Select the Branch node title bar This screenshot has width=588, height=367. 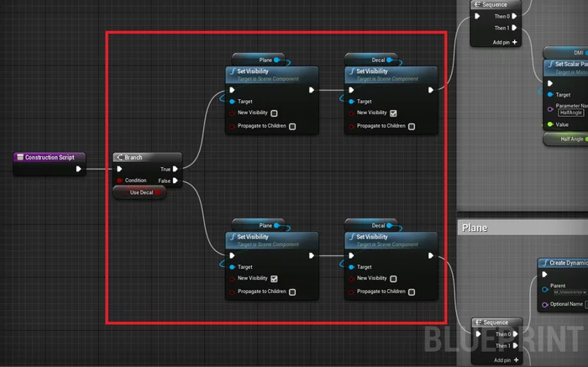[x=147, y=157]
